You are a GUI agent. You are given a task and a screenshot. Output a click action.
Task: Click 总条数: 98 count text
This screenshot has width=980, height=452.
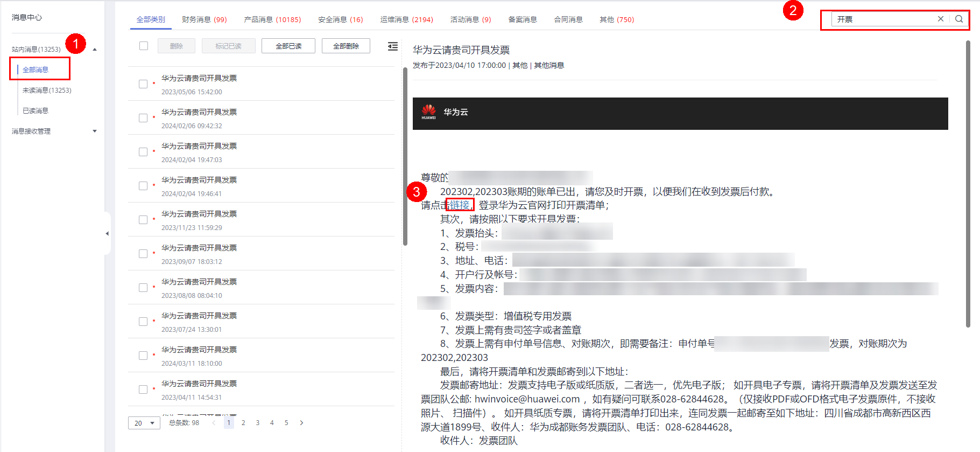tap(184, 423)
